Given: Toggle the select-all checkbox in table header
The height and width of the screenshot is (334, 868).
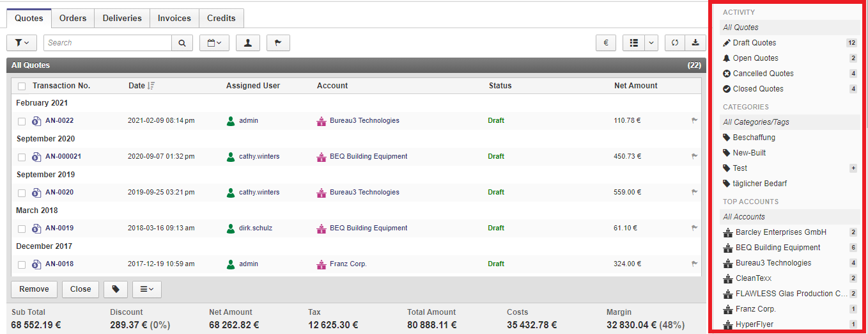Looking at the screenshot, I should (22, 86).
